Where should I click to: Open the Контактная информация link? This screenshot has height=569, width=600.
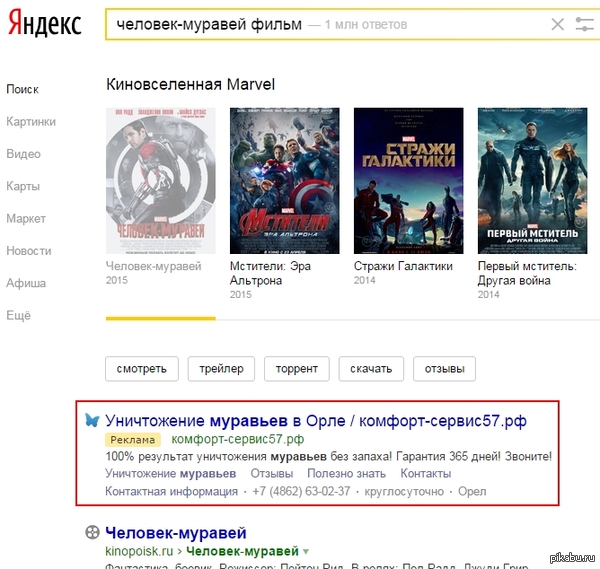click(172, 491)
